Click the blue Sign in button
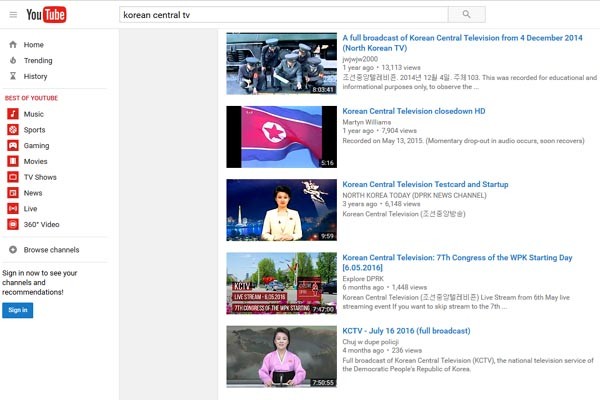 point(18,310)
